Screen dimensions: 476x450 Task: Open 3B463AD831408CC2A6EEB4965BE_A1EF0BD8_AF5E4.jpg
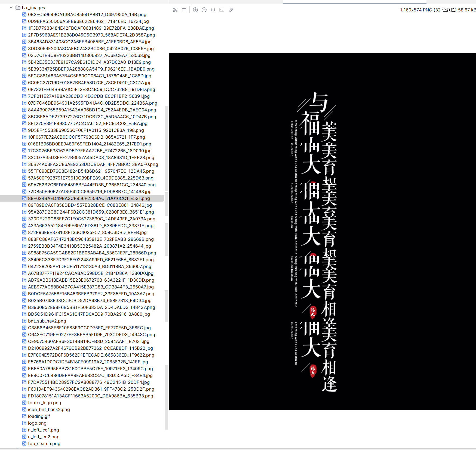tap(90, 42)
